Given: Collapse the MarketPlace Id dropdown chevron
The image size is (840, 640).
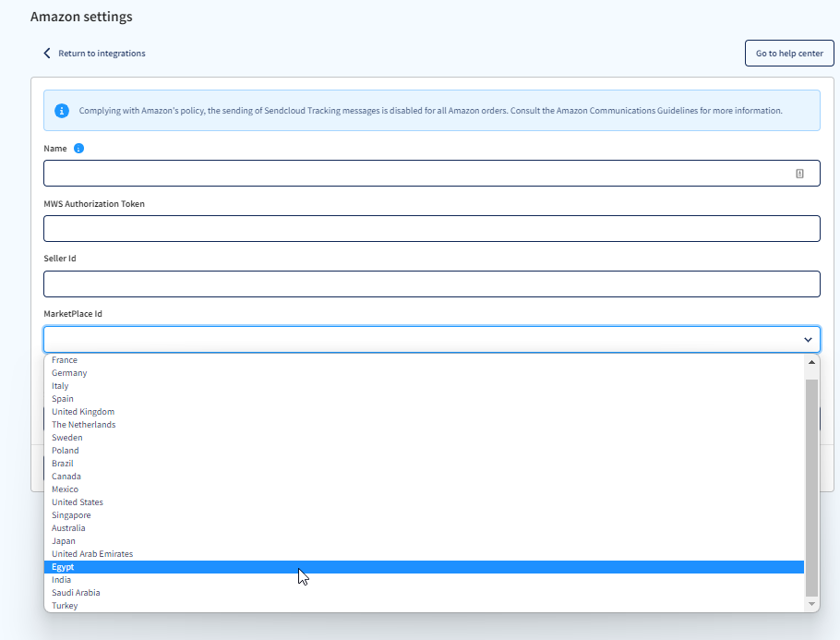Looking at the screenshot, I should [x=808, y=340].
